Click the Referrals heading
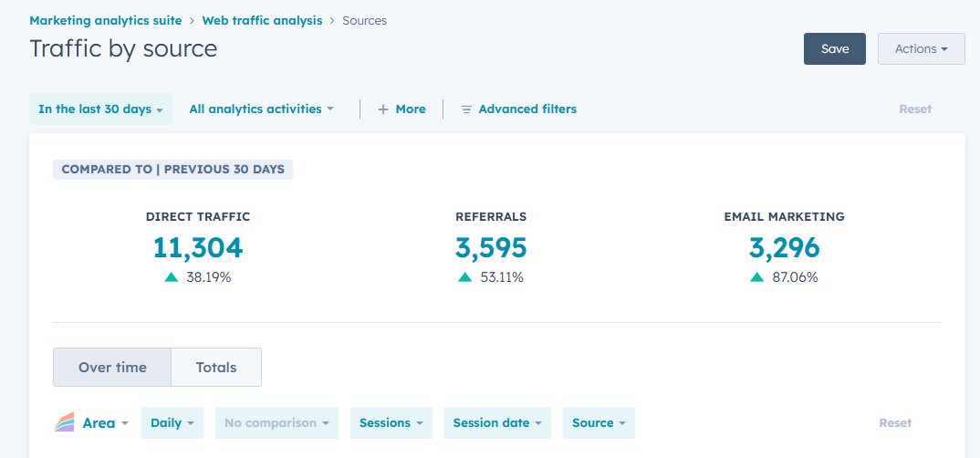Viewport: 980px width, 458px height. [491, 217]
